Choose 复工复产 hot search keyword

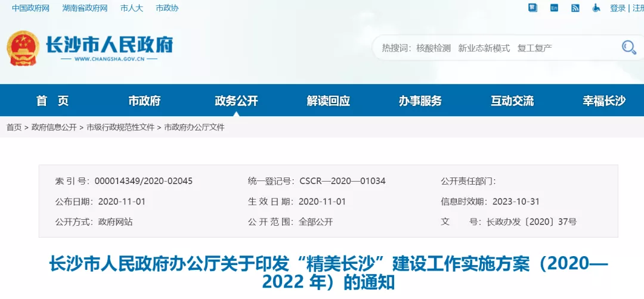[535, 48]
